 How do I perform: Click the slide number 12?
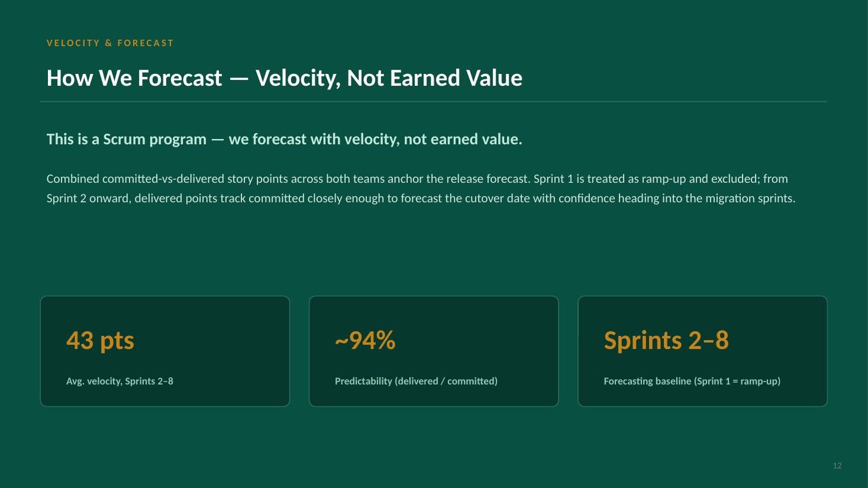837,466
